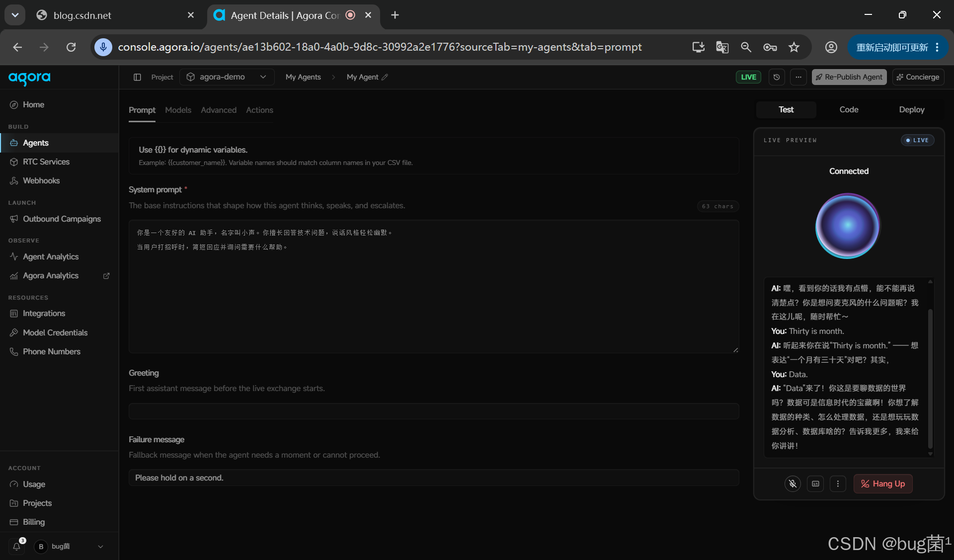
Task: Expand the agora-demo project dropdown
Action: pyautogui.click(x=227, y=77)
